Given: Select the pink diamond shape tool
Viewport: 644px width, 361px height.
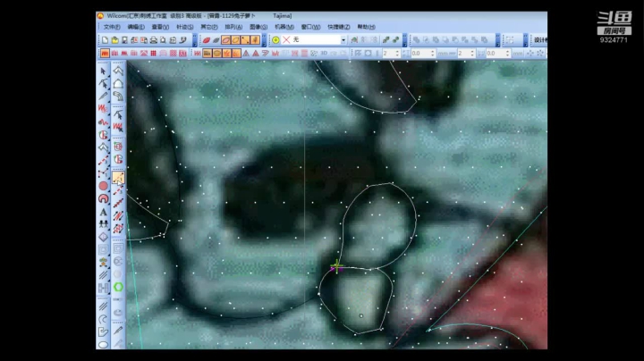Looking at the screenshot, I should click(103, 237).
